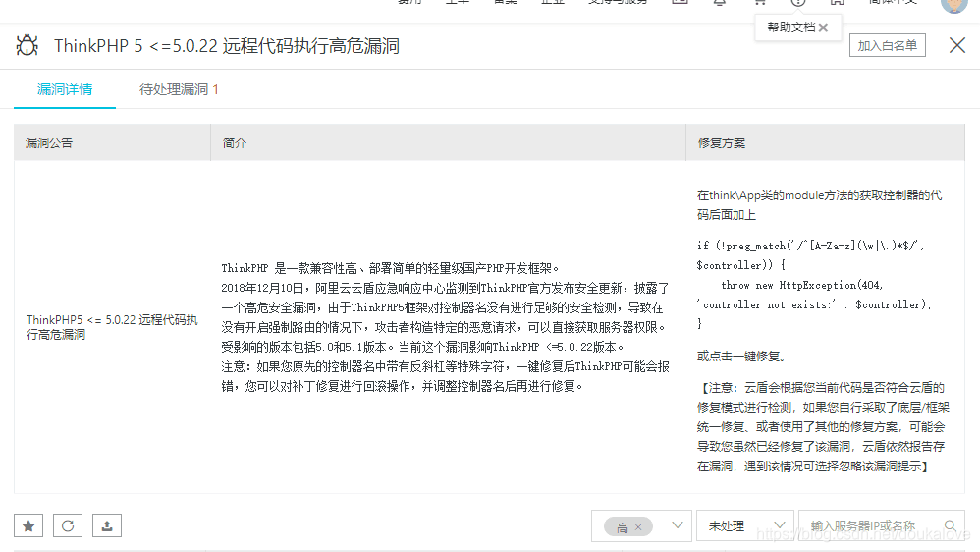Screen dimensions: 980x552
Task: Refresh the list with the circular arrow button
Action: tap(68, 525)
